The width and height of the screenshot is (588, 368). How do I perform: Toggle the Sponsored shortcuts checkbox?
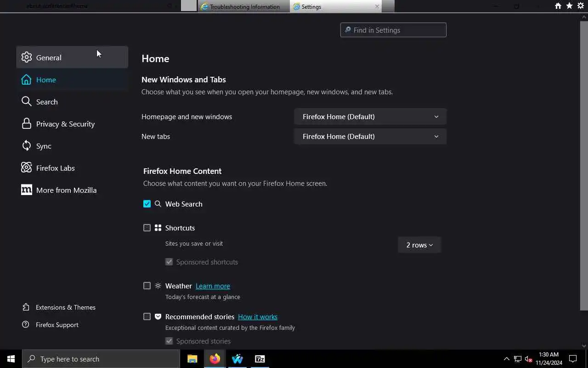point(169,262)
